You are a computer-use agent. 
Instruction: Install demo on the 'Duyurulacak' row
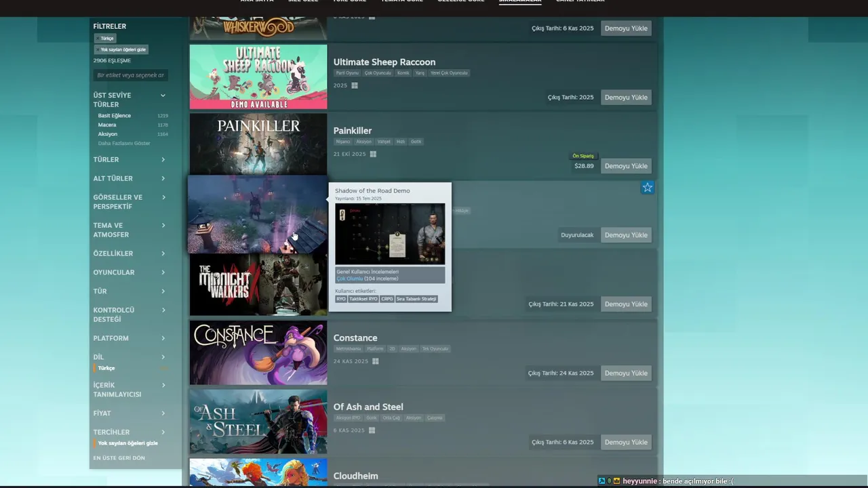tap(626, 235)
